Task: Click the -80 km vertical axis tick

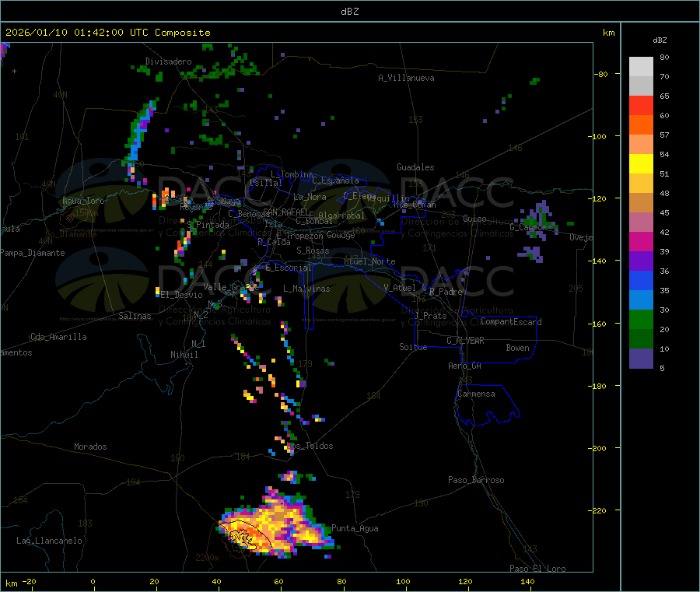Action: [x=601, y=74]
